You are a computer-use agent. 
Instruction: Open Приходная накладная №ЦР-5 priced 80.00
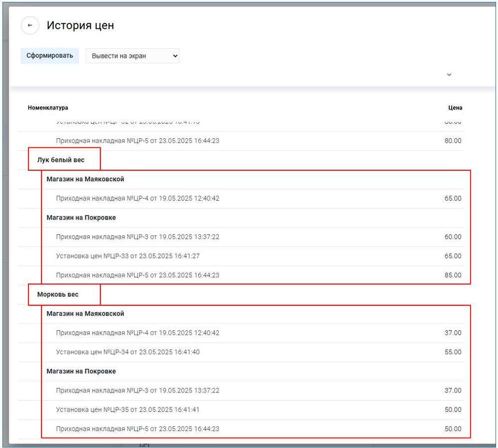coord(137,141)
